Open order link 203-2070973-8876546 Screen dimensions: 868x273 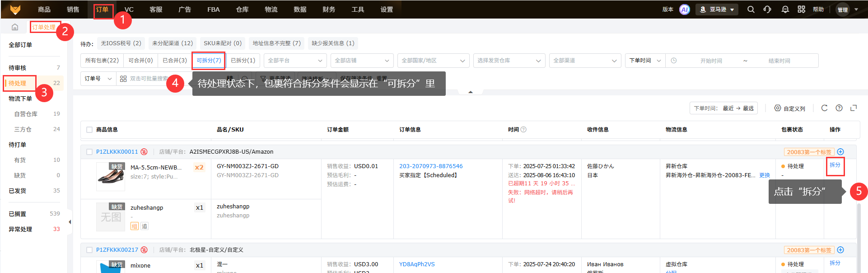point(430,166)
